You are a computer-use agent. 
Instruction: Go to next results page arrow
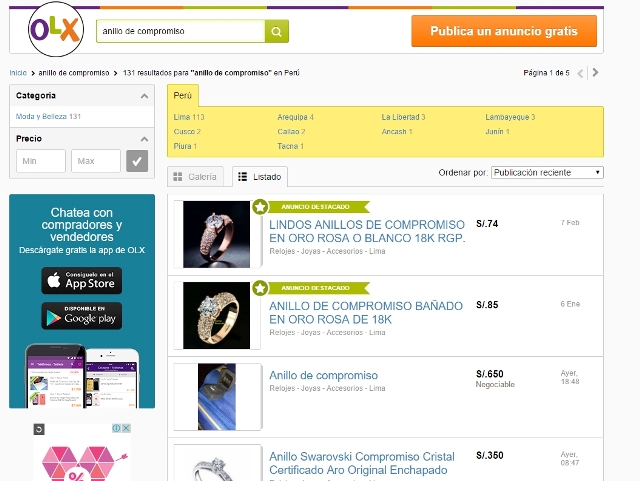coord(596,73)
